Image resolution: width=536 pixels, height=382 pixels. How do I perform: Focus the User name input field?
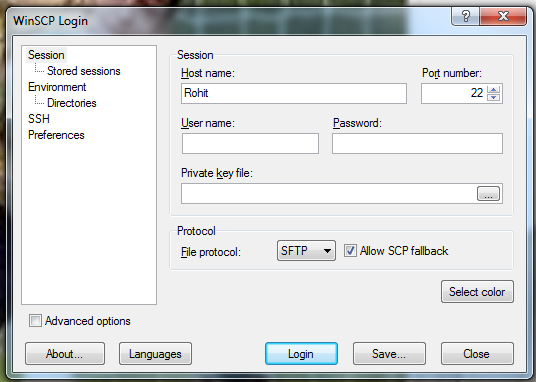pos(250,143)
